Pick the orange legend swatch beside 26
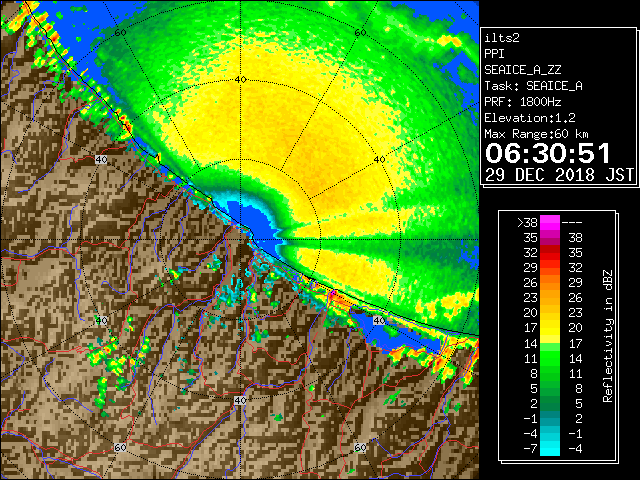640x480 pixels. click(x=550, y=283)
